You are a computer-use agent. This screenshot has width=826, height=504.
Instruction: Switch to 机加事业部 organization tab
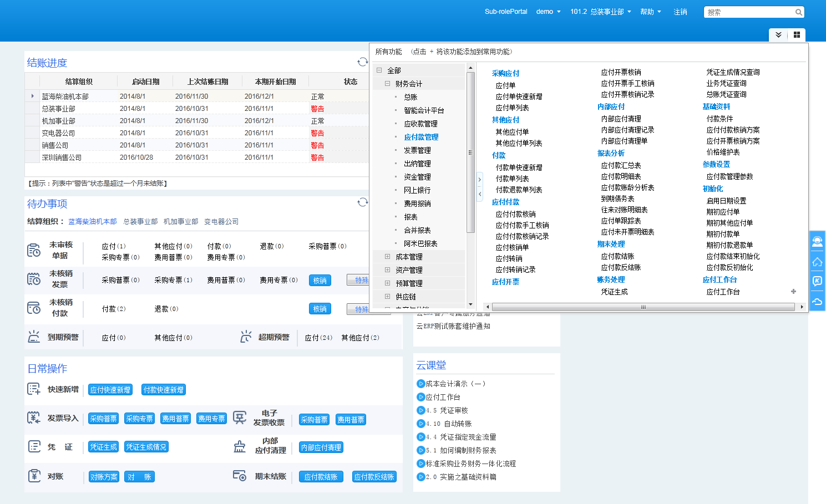tap(181, 221)
